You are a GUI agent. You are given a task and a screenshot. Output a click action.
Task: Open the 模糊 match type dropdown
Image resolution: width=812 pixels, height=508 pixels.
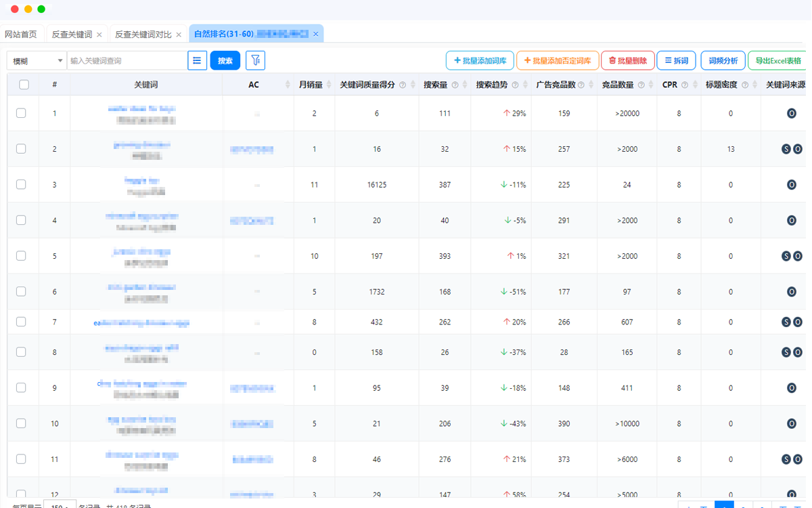coord(37,61)
